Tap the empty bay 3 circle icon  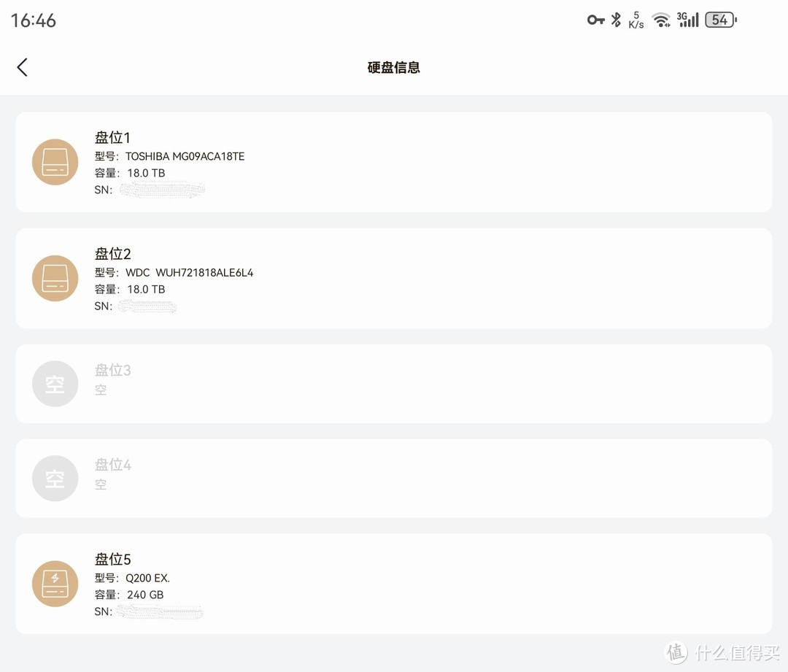click(x=55, y=384)
